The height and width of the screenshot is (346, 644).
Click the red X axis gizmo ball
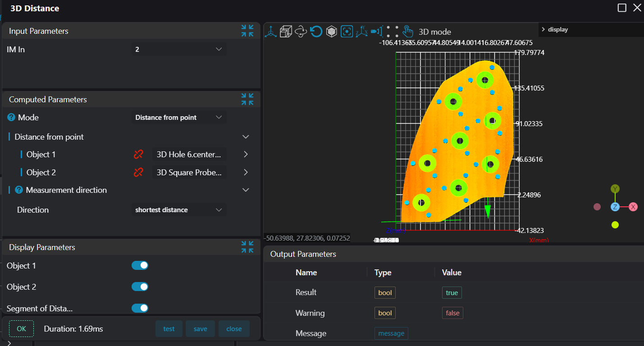(x=633, y=207)
